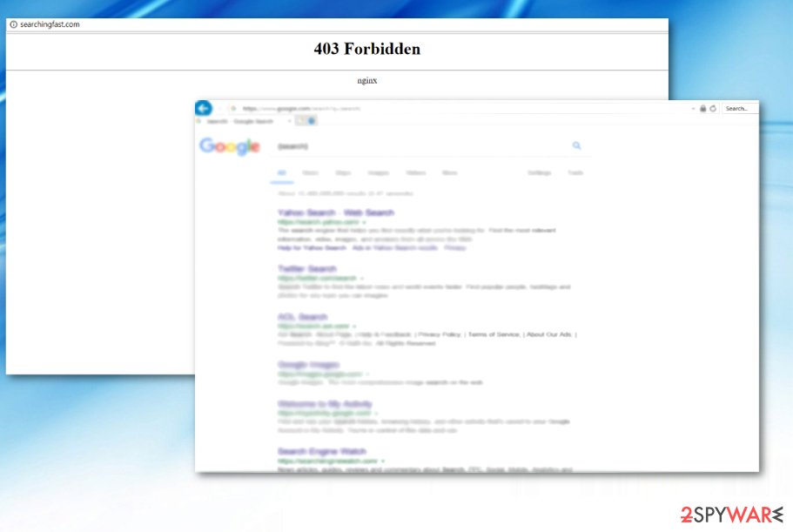
Task: Refresh the Google page with the reload icon
Action: point(713,108)
